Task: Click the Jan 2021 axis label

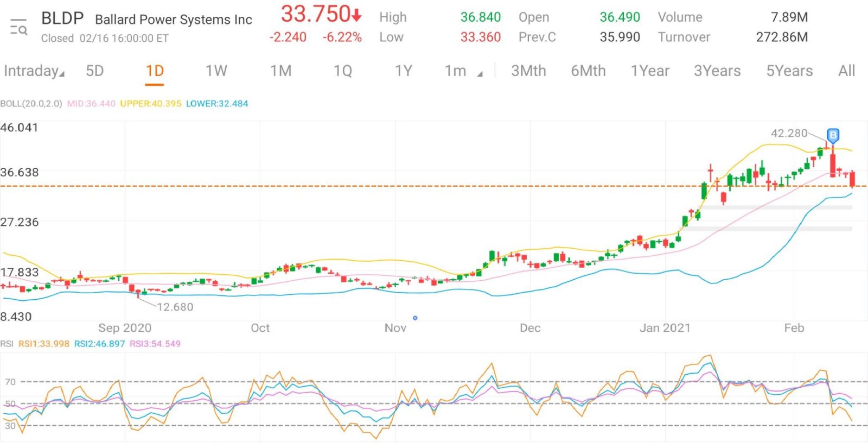Action: coord(665,328)
